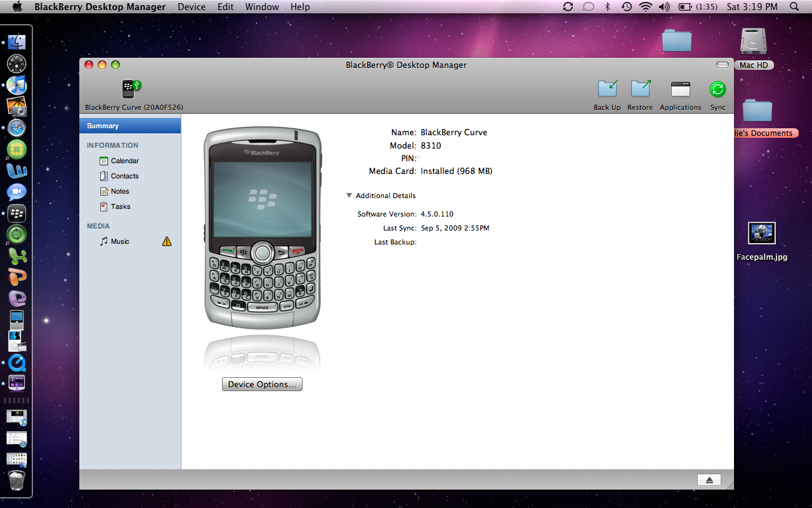Open the Apple menu
Image resolution: width=812 pixels, height=508 pixels.
click(17, 7)
